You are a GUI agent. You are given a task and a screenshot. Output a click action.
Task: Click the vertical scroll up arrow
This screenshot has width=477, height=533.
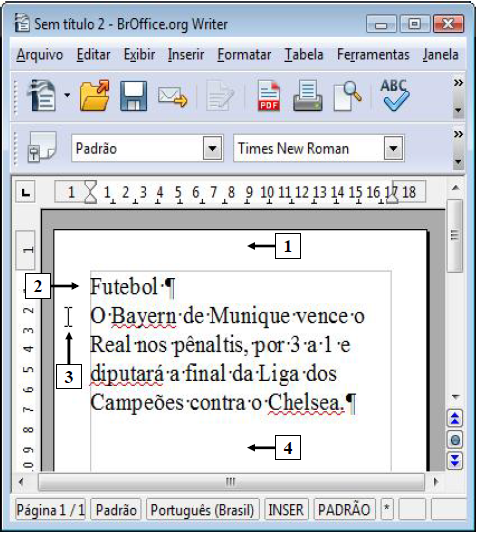(x=456, y=188)
